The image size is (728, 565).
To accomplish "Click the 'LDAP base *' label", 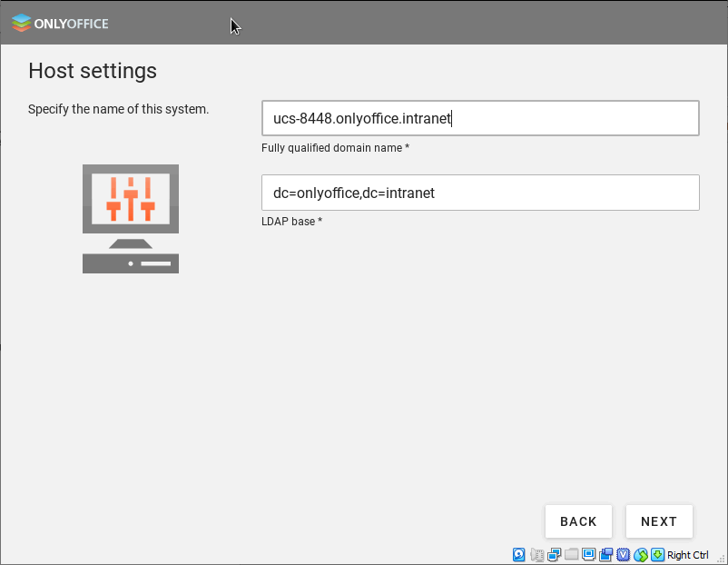I will (292, 222).
